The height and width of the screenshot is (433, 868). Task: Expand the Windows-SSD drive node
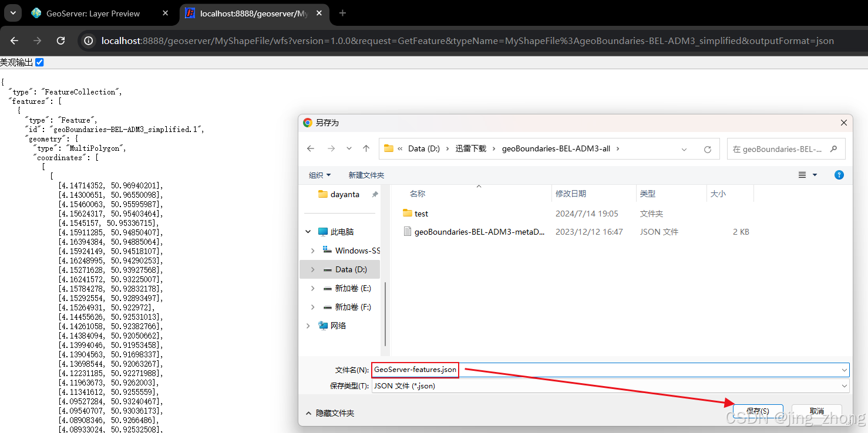point(312,251)
